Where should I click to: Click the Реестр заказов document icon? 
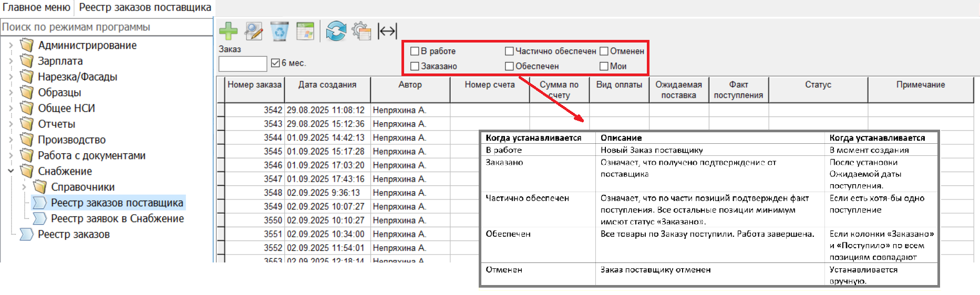click(x=26, y=234)
